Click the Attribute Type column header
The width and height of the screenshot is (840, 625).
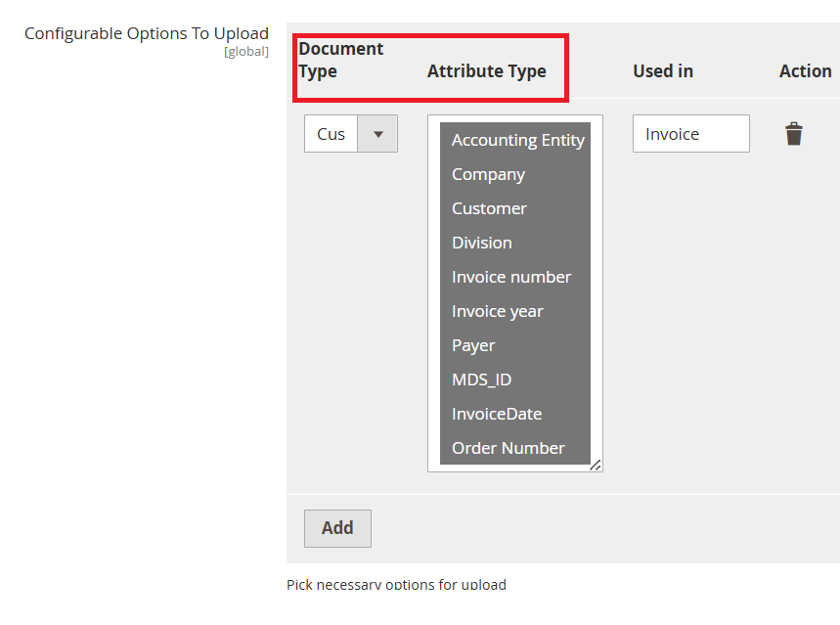tap(486, 71)
